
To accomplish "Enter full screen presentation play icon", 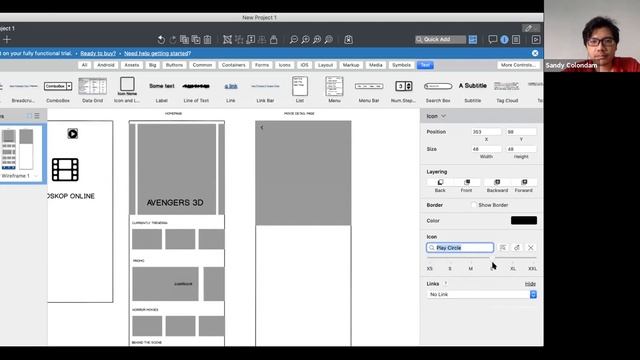I will (x=536, y=40).
